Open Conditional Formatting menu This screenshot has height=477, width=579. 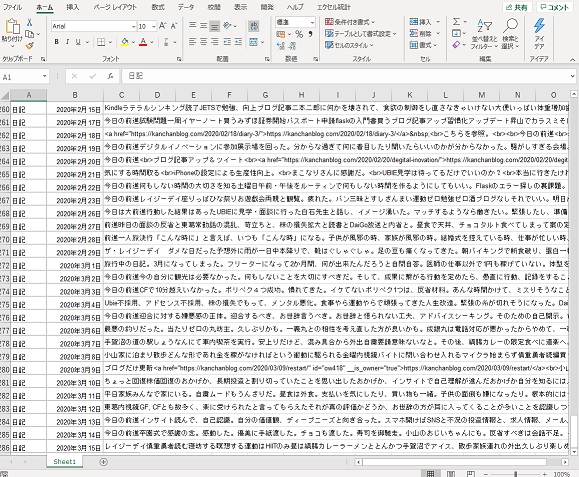click(x=350, y=22)
